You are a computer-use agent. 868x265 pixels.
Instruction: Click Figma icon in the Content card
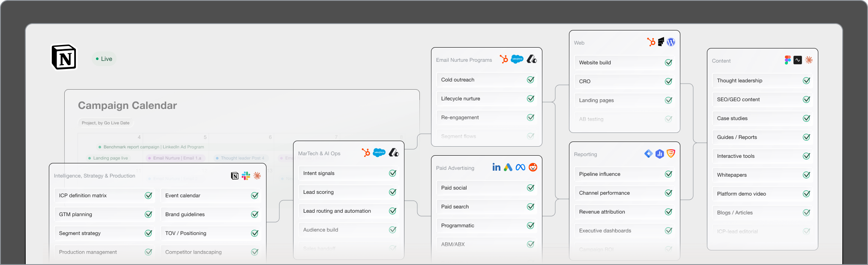pyautogui.click(x=787, y=60)
